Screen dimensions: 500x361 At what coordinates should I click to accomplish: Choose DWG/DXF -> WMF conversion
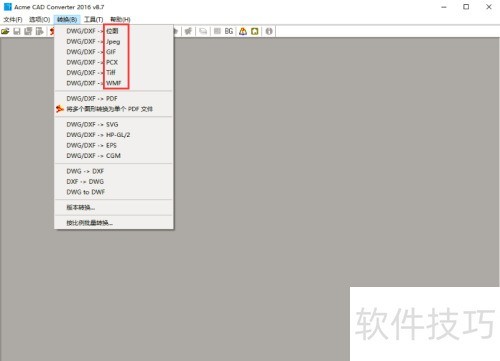[x=114, y=83]
